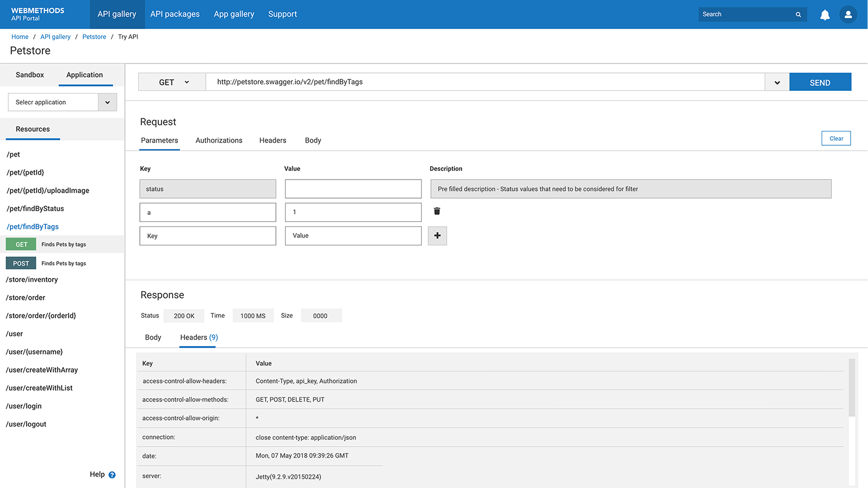Open the user profile avatar

(848, 15)
